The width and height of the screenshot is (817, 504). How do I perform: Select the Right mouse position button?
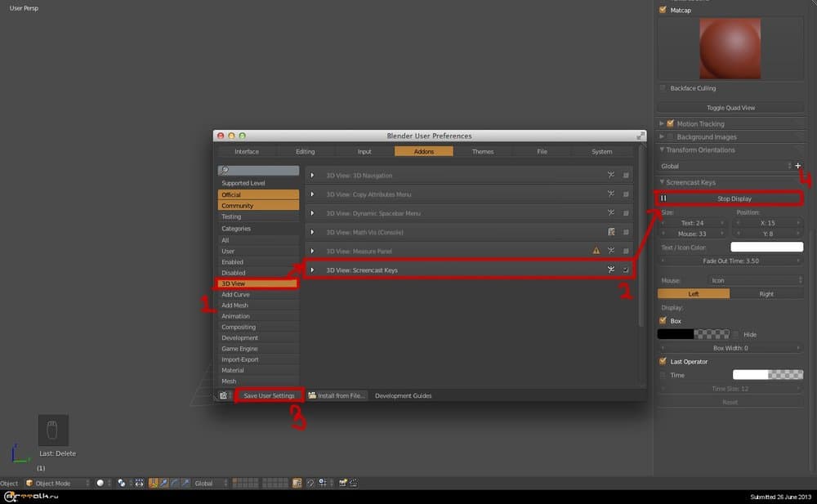(x=766, y=294)
